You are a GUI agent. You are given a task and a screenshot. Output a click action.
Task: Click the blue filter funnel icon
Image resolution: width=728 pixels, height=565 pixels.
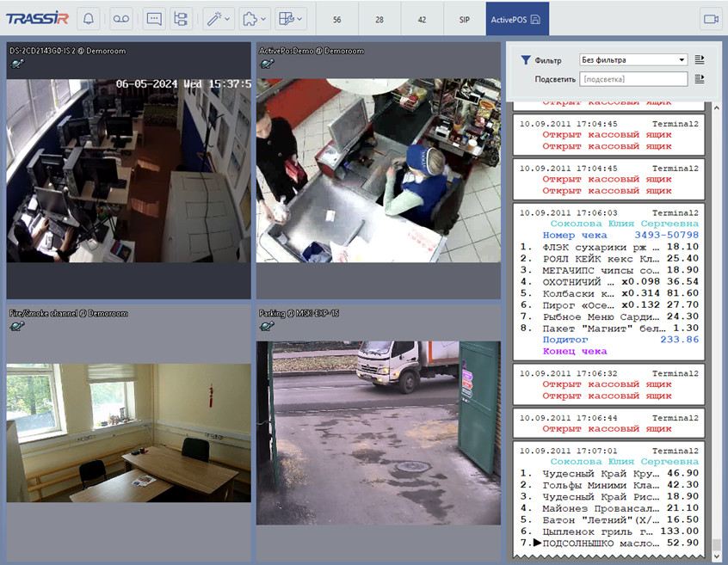(525, 60)
